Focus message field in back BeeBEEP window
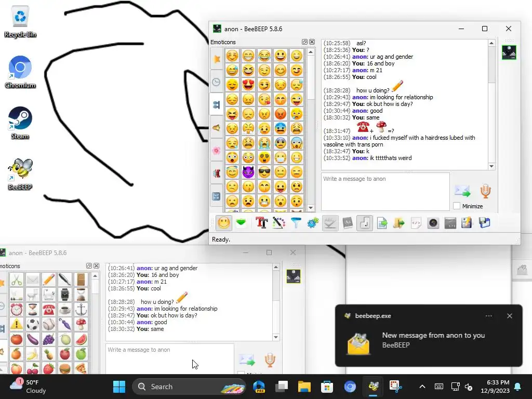Viewport: 532px width, 399px height. point(170,358)
